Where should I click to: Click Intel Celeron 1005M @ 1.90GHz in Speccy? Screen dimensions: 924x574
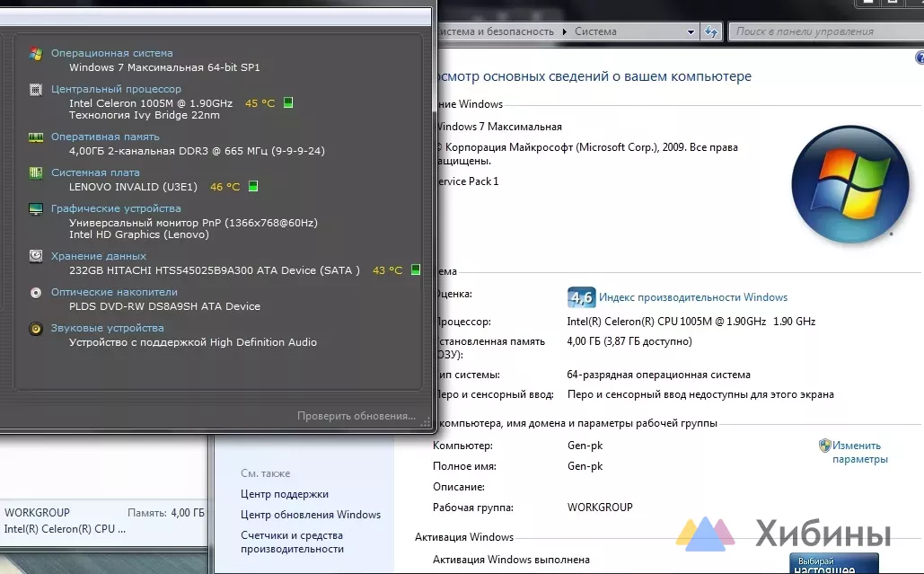point(151,103)
